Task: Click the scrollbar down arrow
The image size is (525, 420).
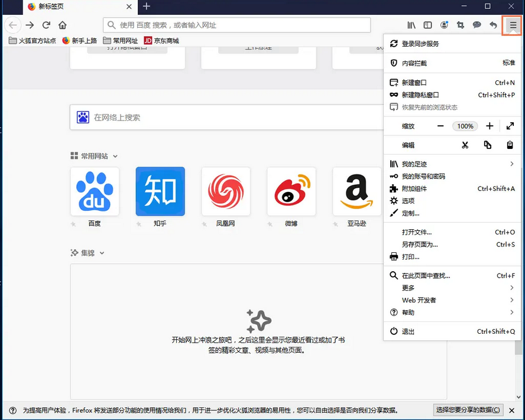Action: point(518,397)
